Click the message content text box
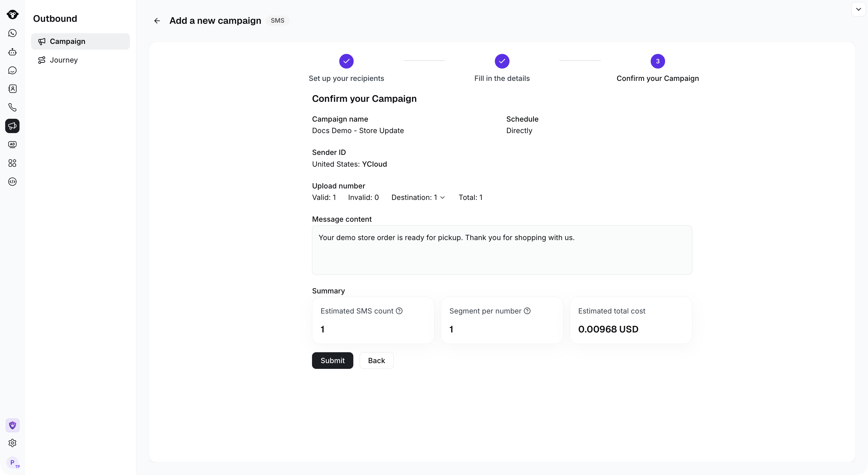This screenshot has height=475, width=868. (502, 250)
